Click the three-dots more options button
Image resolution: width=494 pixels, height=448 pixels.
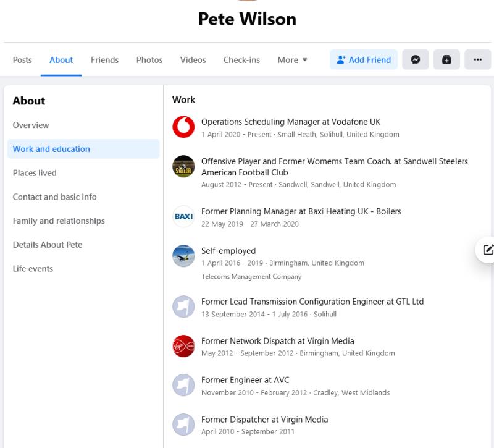(x=477, y=60)
